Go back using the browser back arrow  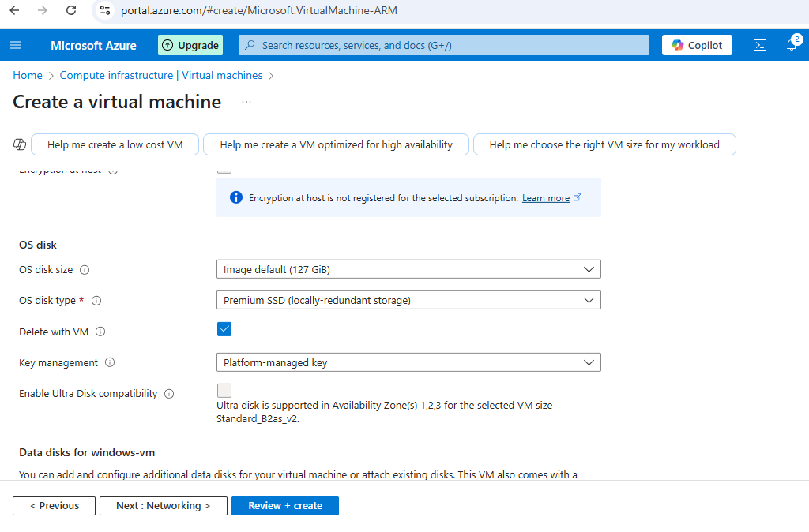(14, 10)
